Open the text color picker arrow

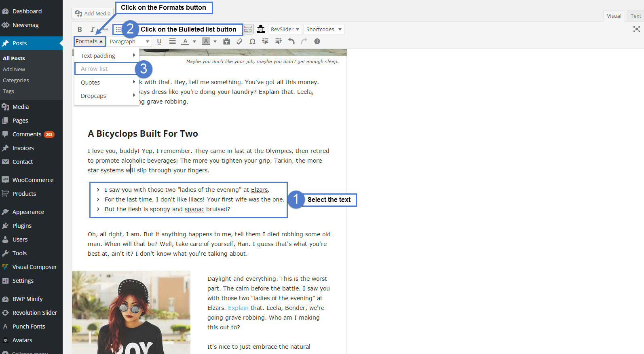(x=194, y=41)
